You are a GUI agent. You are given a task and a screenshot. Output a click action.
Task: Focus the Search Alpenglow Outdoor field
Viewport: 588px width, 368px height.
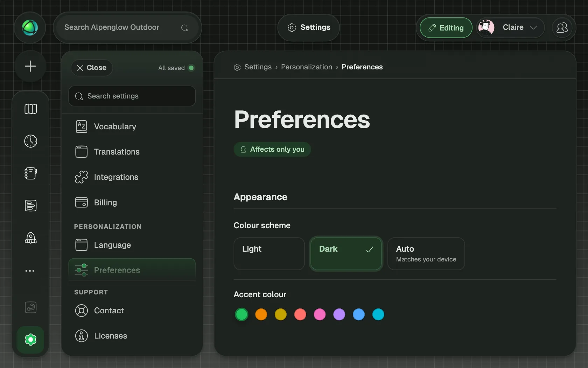pyautogui.click(x=127, y=28)
